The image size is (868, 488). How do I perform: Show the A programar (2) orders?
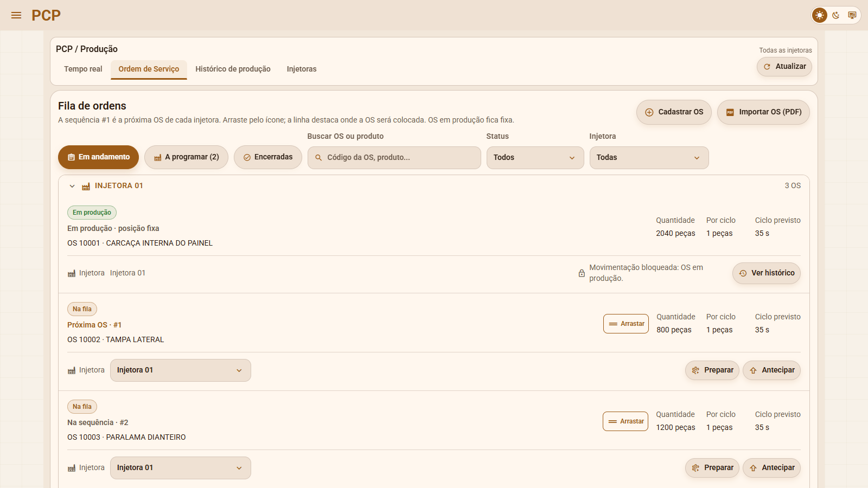(x=186, y=157)
